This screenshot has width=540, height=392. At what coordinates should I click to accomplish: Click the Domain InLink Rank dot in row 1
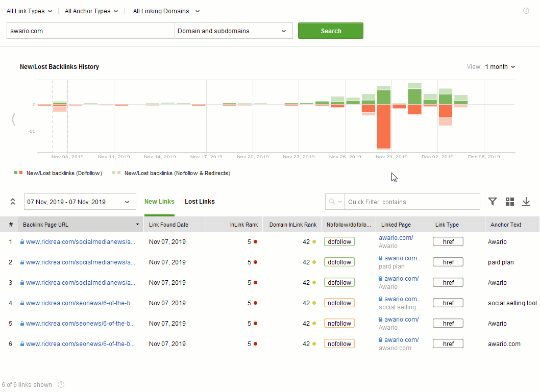(x=314, y=242)
